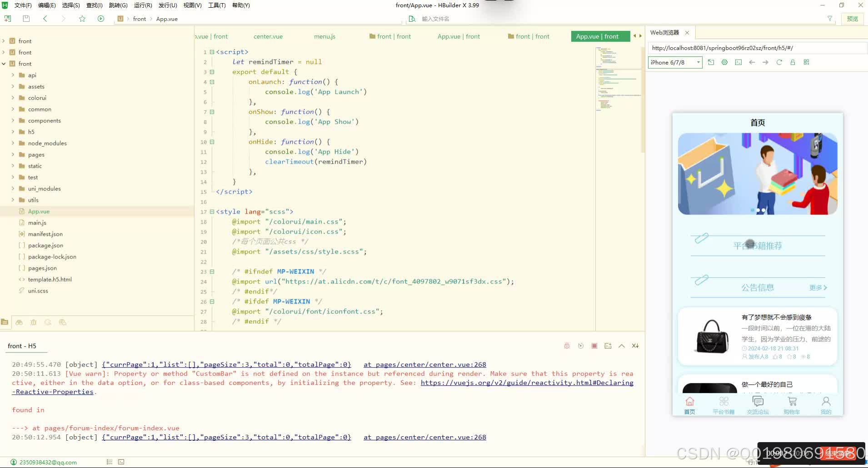This screenshot has height=468, width=868.
Task: Collapse the expanded front project
Action: point(4,64)
